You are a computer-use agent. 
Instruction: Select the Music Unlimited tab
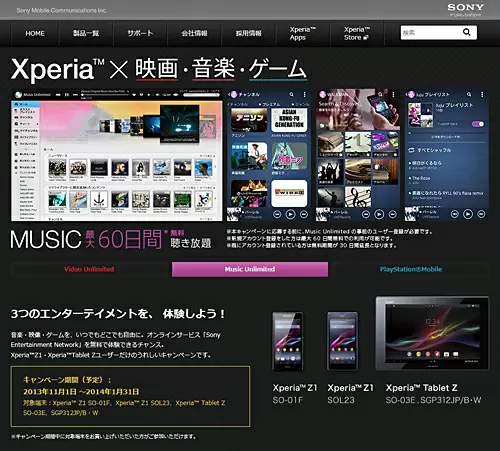tap(250, 269)
